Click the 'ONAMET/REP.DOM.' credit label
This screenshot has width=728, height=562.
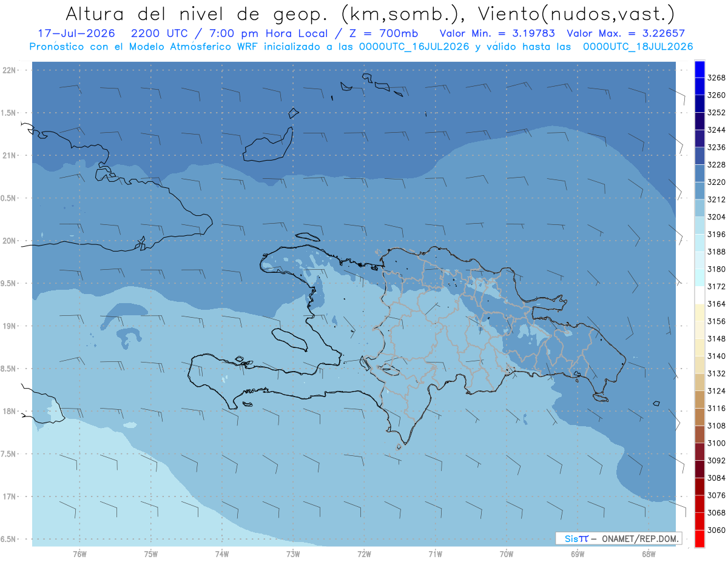tap(639, 538)
